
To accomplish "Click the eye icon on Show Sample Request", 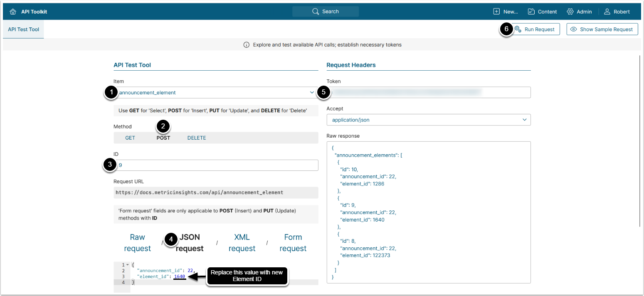I will pos(574,29).
